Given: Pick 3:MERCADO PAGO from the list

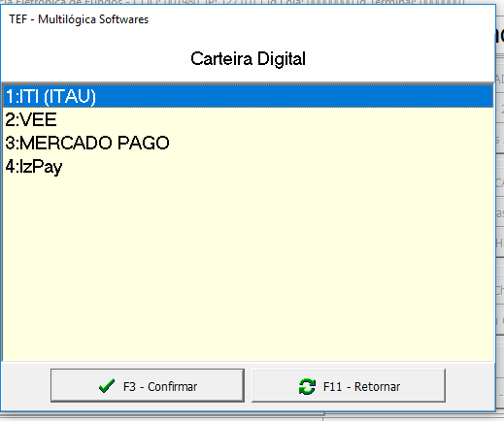Looking at the screenshot, I should click(248, 143).
